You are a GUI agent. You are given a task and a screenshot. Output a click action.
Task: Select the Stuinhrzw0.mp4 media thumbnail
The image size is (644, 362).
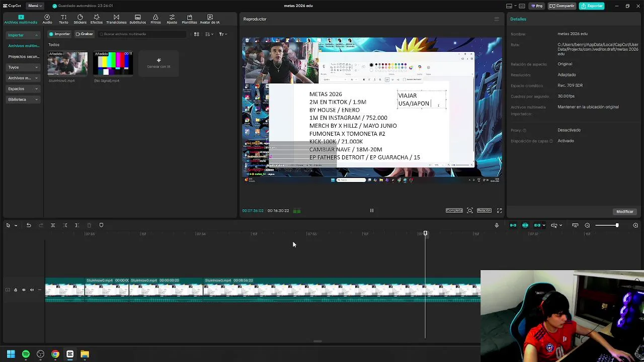click(67, 64)
